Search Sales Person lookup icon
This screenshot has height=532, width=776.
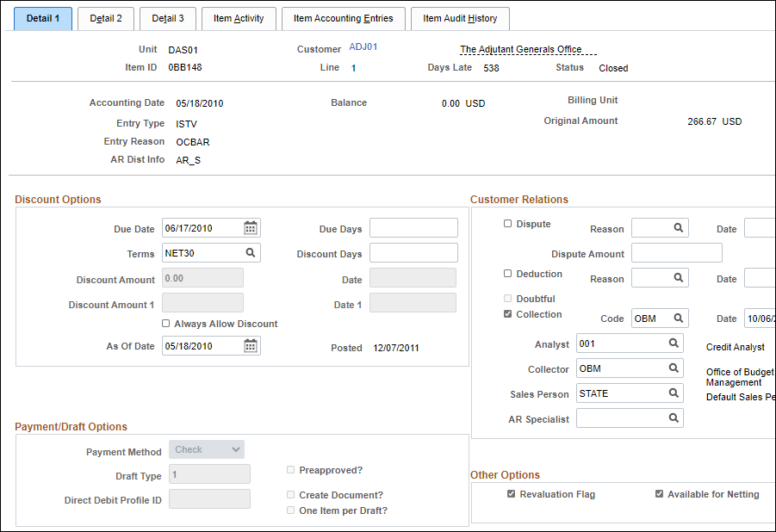coord(674,393)
